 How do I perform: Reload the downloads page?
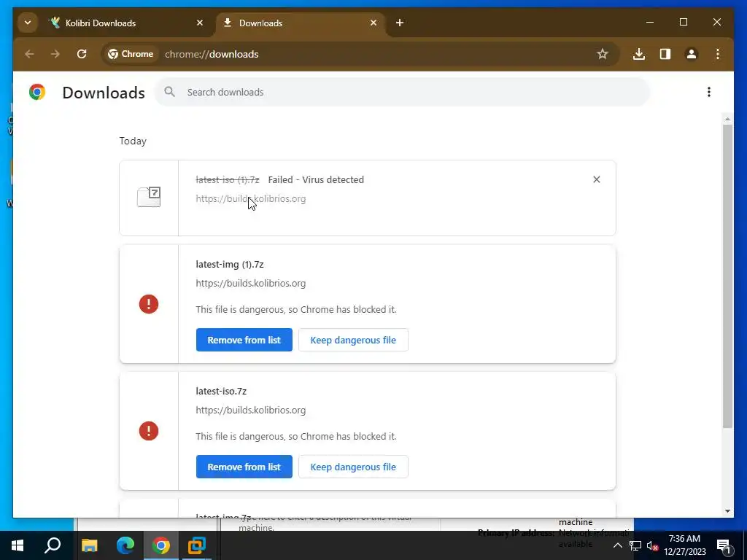82,54
